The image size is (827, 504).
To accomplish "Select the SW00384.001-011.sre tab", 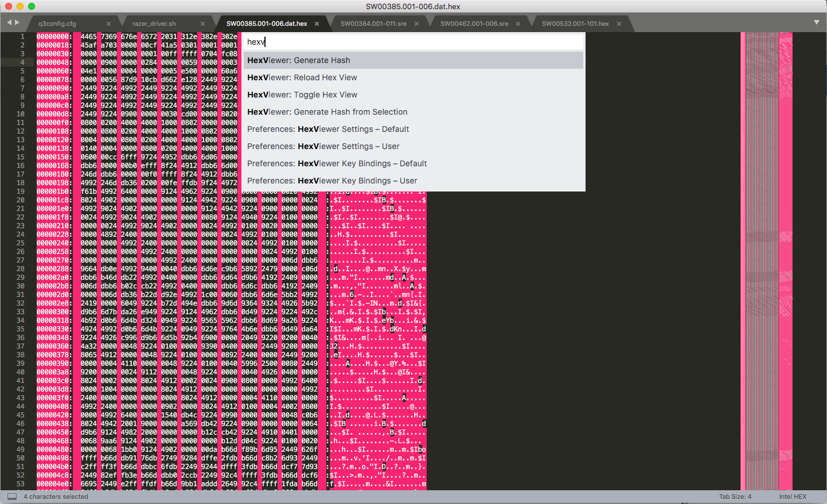I will [x=373, y=24].
